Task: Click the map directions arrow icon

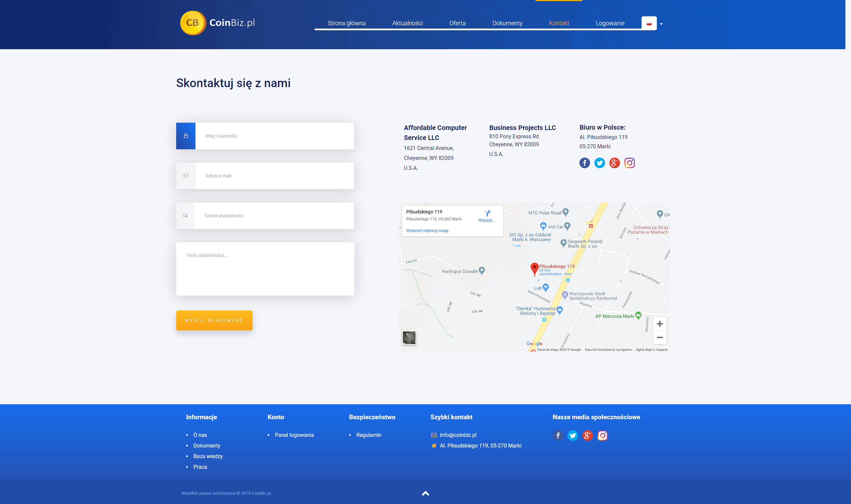Action: point(487,214)
